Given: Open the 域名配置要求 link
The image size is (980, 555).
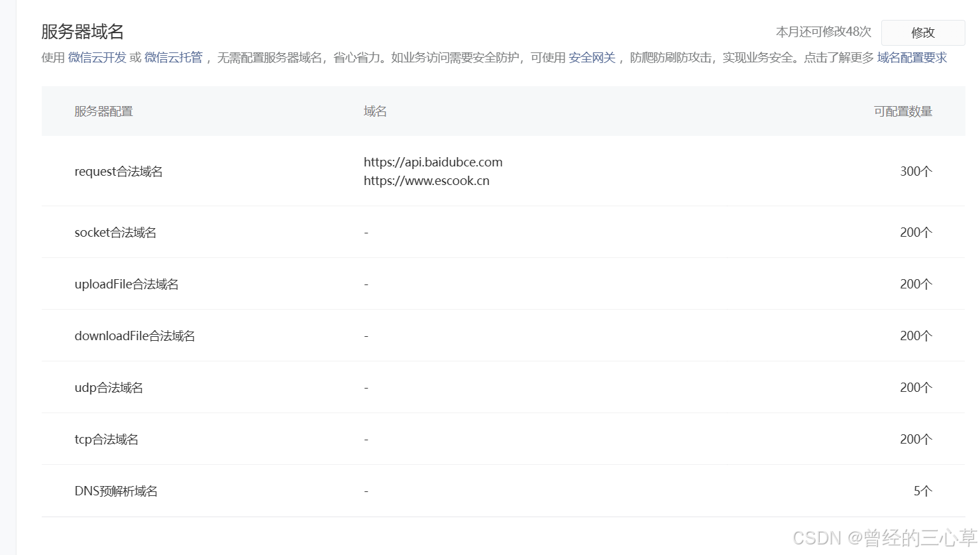Looking at the screenshot, I should [x=912, y=58].
